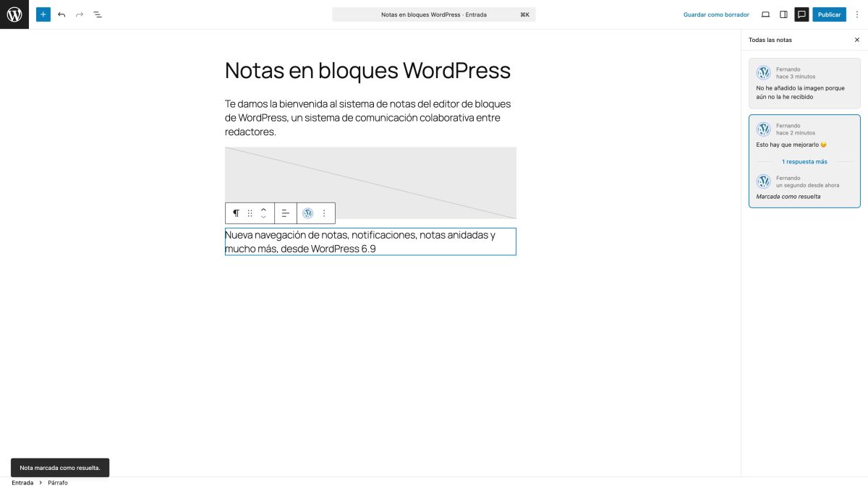The height and width of the screenshot is (488, 868).
Task: Open the notes comment icon in block toolbar
Action: coord(307,213)
